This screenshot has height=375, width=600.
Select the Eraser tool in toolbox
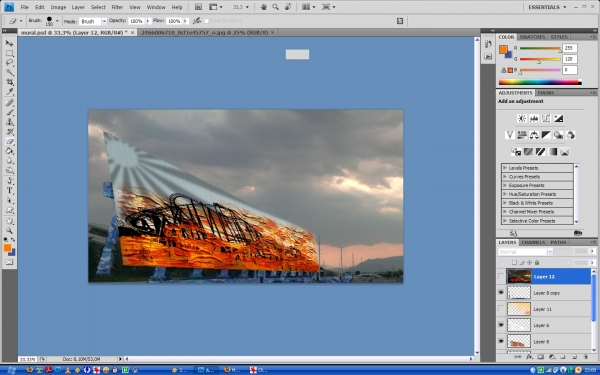(9, 142)
